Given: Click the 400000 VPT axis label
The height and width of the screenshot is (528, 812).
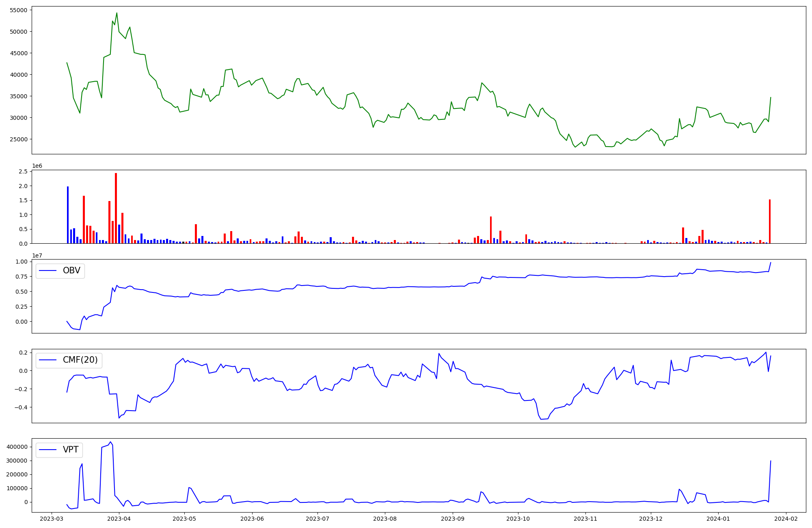Looking at the screenshot, I should 18,447.
